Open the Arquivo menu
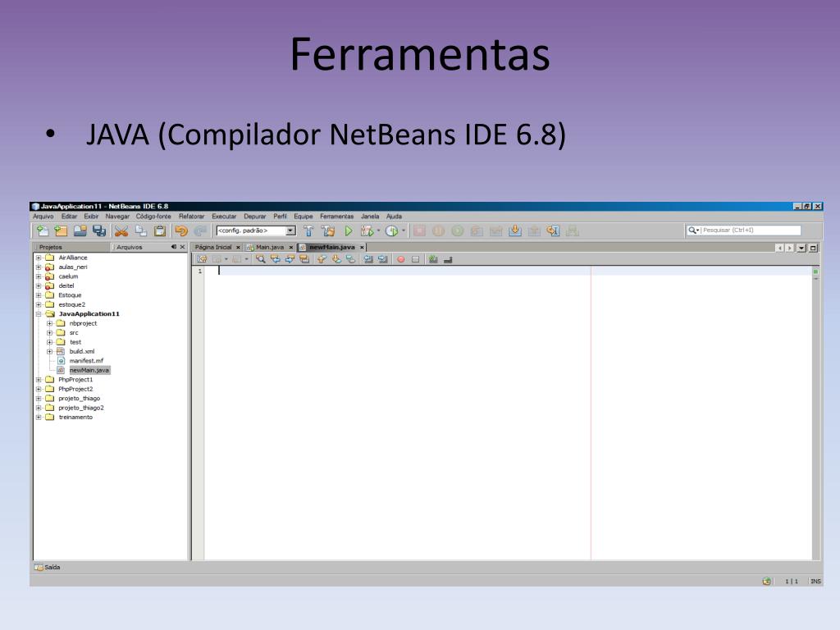Viewport: 840px width, 630px height. (43, 217)
